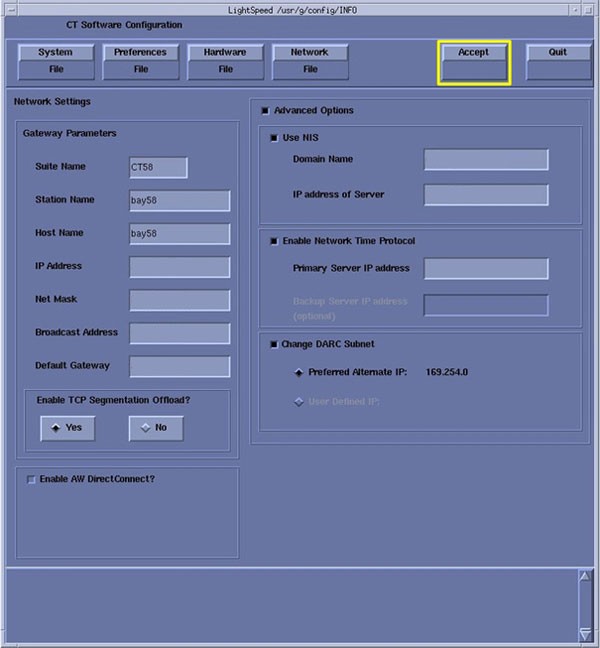Click the NIS Domain Name field

click(486, 160)
